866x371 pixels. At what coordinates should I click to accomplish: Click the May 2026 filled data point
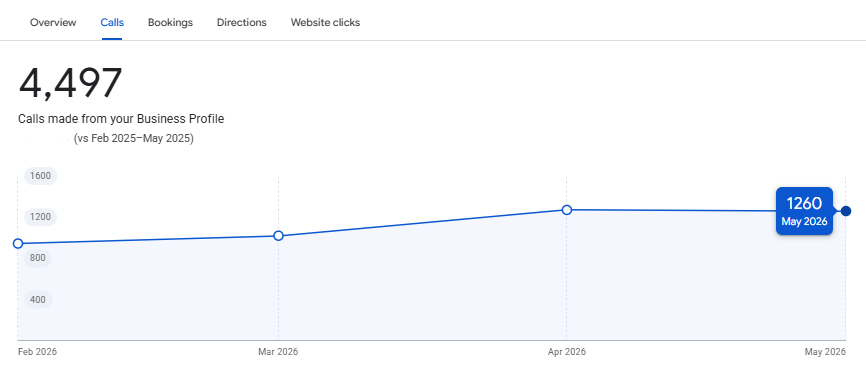click(846, 211)
